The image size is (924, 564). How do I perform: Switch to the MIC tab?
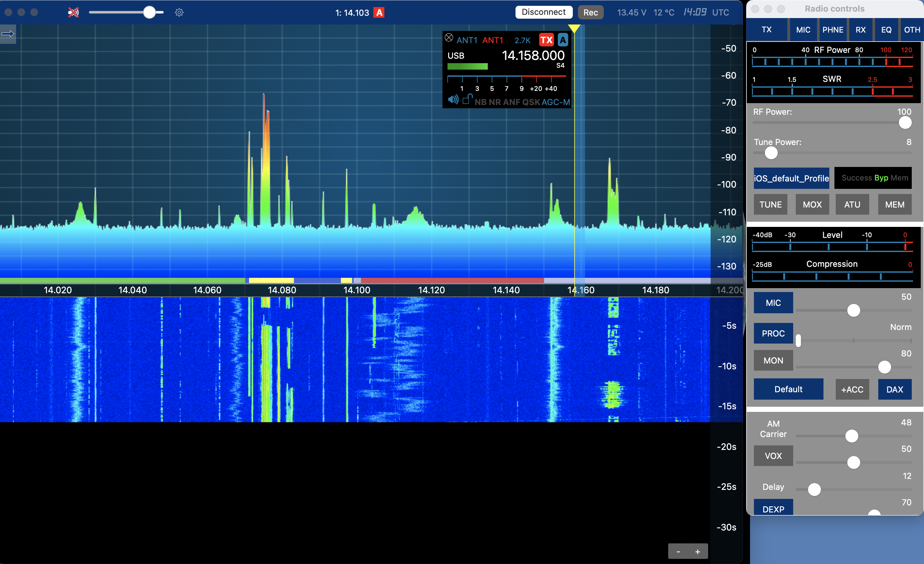click(803, 30)
